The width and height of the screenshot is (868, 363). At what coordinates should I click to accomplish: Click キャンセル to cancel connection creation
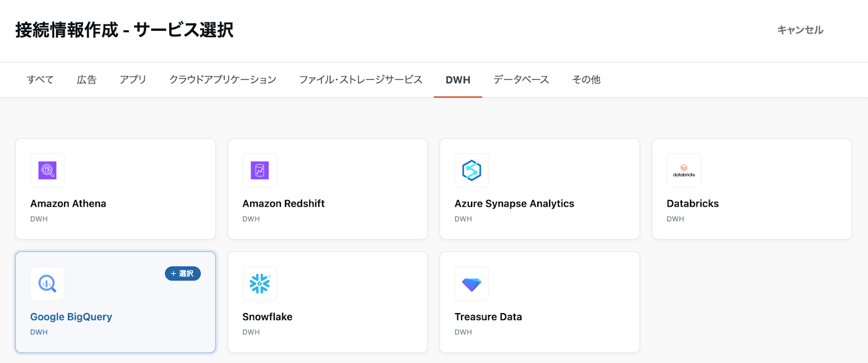(x=800, y=30)
